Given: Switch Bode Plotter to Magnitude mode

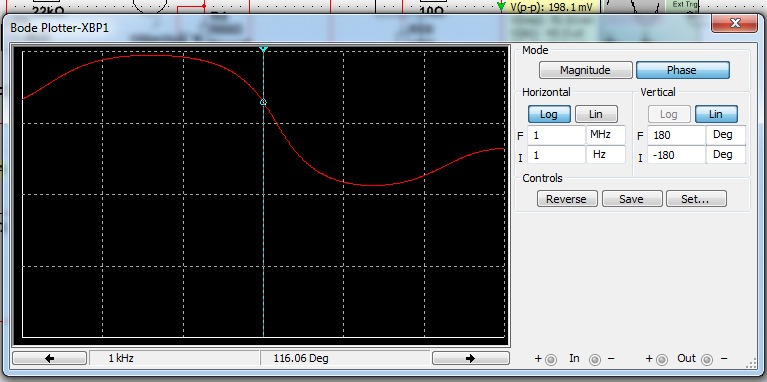Looking at the screenshot, I should point(586,70).
